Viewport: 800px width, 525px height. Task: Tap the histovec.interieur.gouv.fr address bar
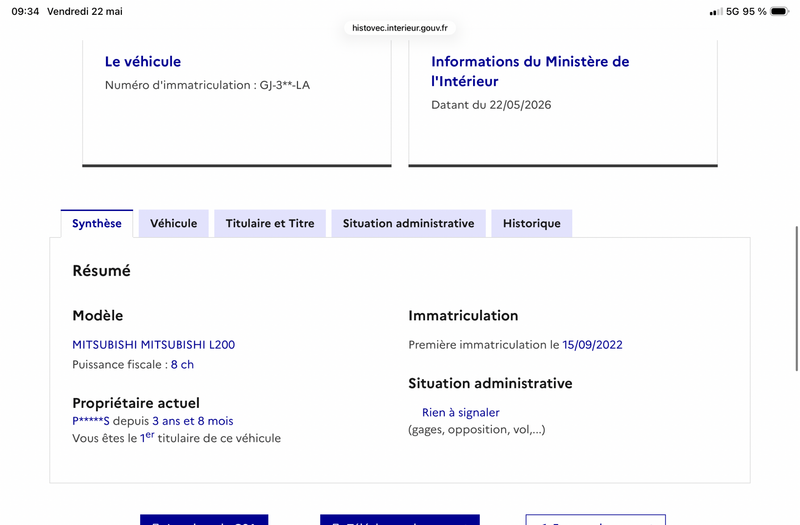[x=400, y=28]
